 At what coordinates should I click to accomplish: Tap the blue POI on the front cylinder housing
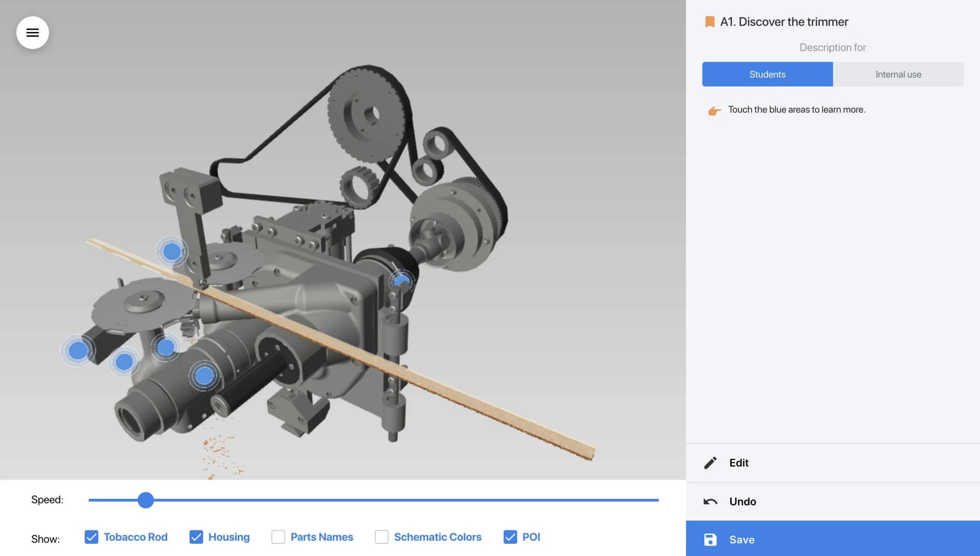point(204,375)
